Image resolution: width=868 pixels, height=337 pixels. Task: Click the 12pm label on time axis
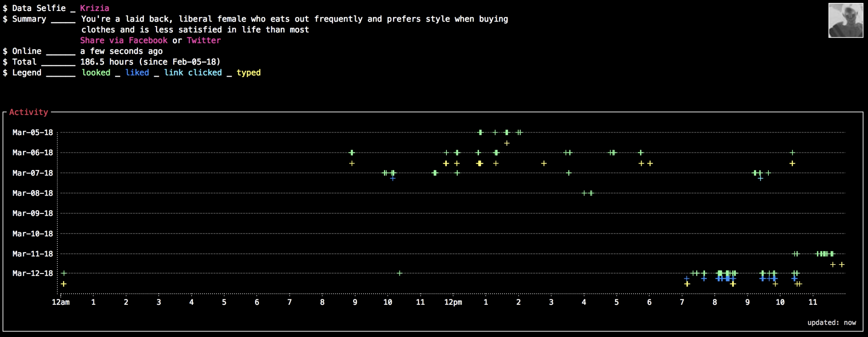click(x=453, y=302)
